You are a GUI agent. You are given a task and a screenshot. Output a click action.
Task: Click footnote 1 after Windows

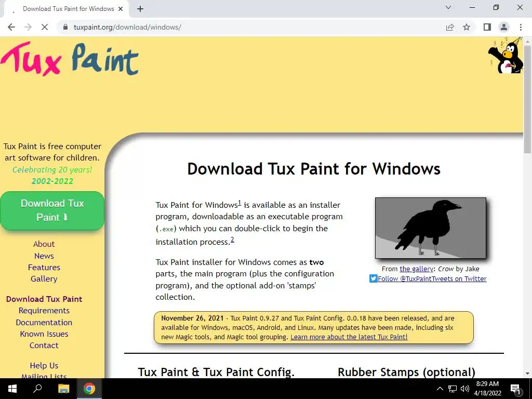[x=240, y=203]
